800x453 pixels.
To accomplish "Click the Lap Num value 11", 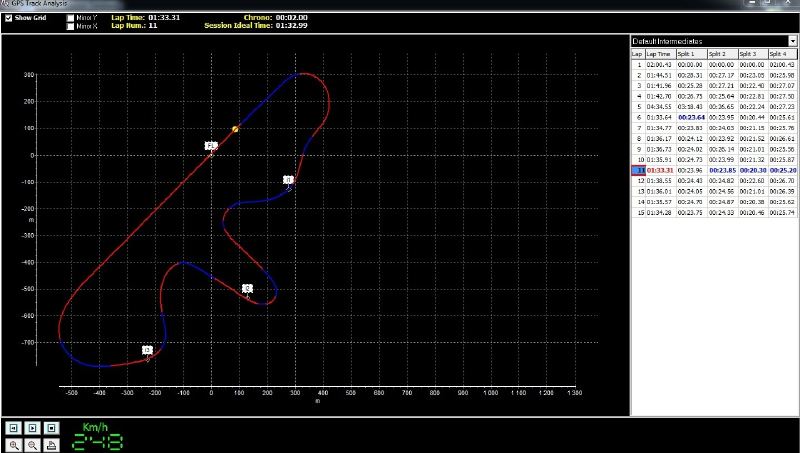I will [x=153, y=26].
